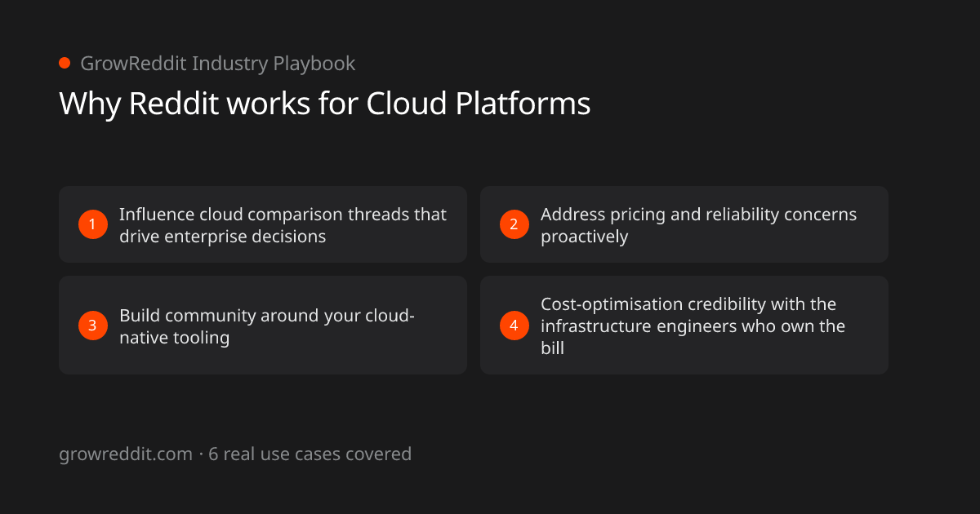Screen dimensions: 980x514
Task: Click the heading 'Why Reddit works for Cloud Platforms'
Action: pos(324,104)
